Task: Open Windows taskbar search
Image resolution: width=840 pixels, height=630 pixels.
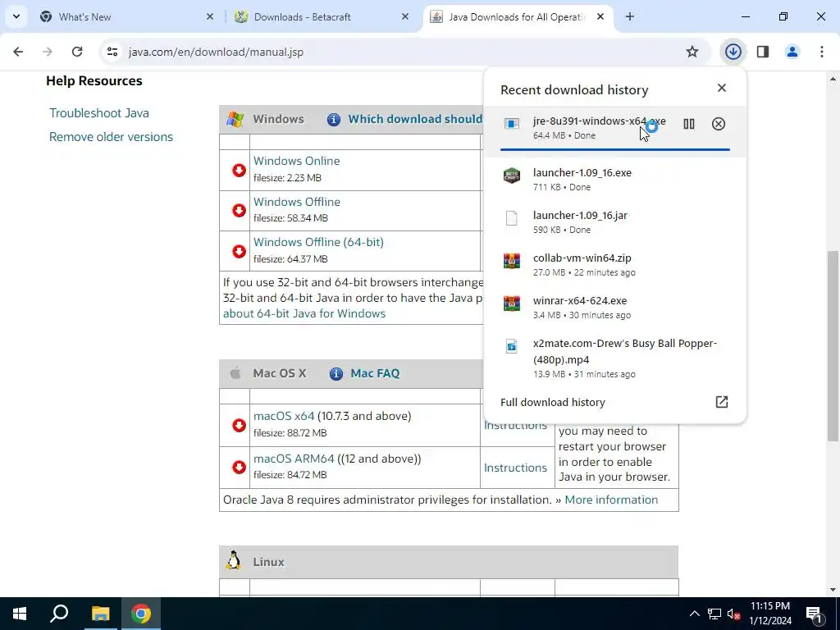Action: pos(59,614)
